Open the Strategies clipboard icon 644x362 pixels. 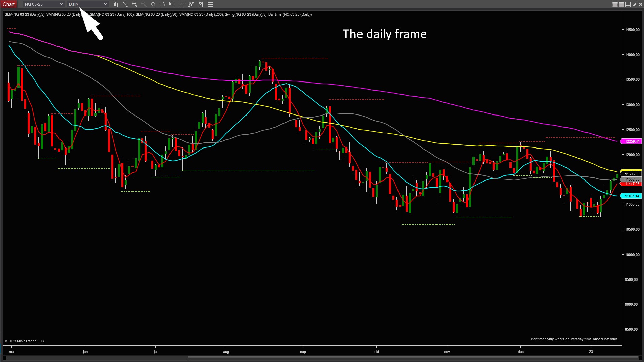[x=200, y=4]
